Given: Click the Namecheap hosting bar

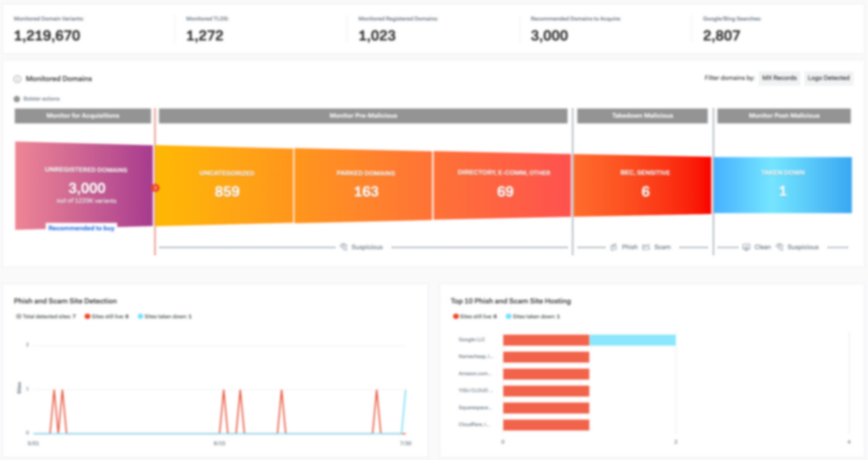Looking at the screenshot, I should (546, 357).
